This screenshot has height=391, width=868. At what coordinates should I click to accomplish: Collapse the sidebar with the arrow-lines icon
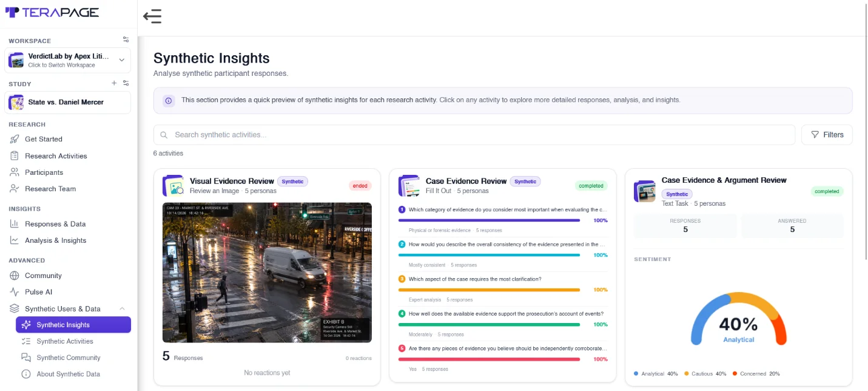coord(152,16)
